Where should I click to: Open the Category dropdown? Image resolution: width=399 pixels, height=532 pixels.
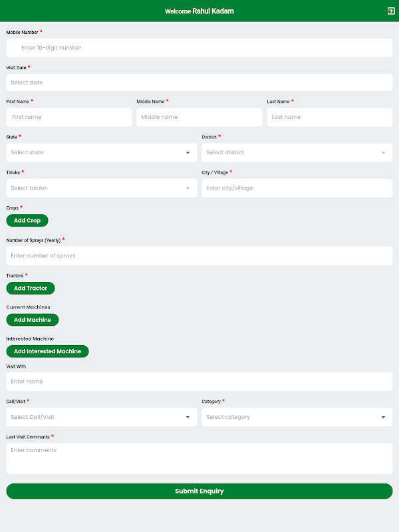[x=297, y=417]
